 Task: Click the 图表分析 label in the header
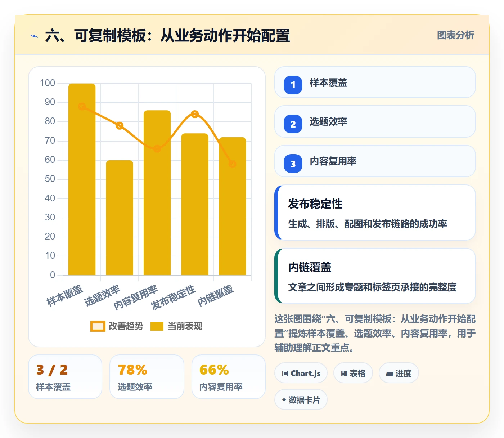[455, 35]
